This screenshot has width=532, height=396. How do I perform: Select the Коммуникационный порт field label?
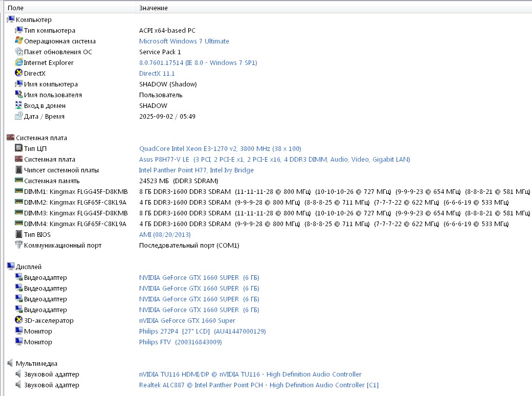(62, 246)
